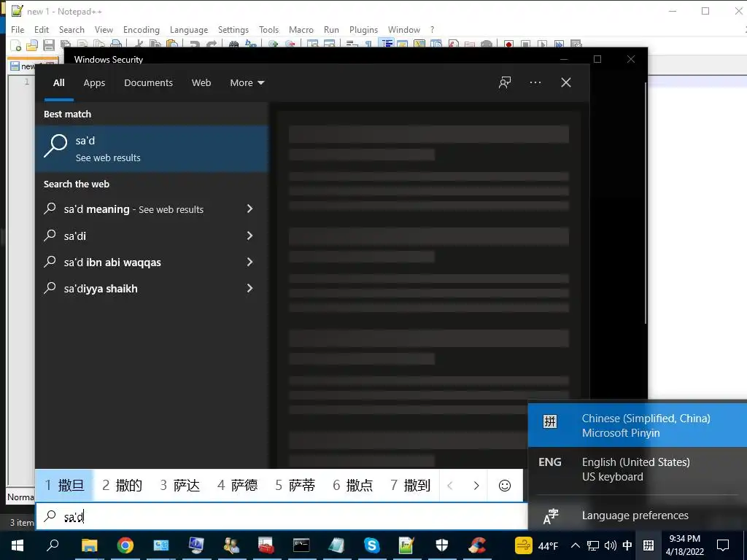Viewport: 747px width, 560px height.
Task: Toggle the Chinese/English 中 IME mode indicator
Action: click(x=627, y=545)
